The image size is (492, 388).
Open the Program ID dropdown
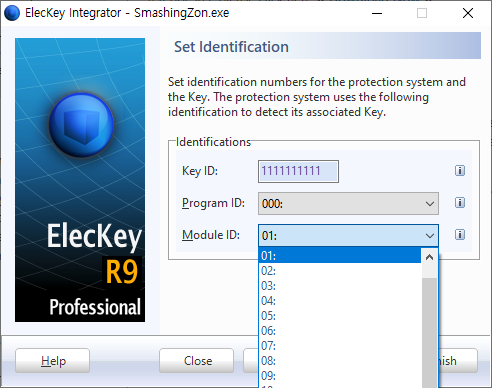(348, 203)
